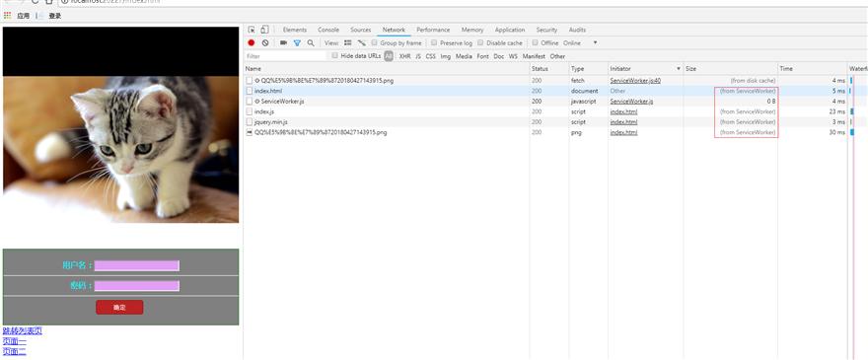Sort by Size column header
This screenshot has height=360, width=868.
730,69
